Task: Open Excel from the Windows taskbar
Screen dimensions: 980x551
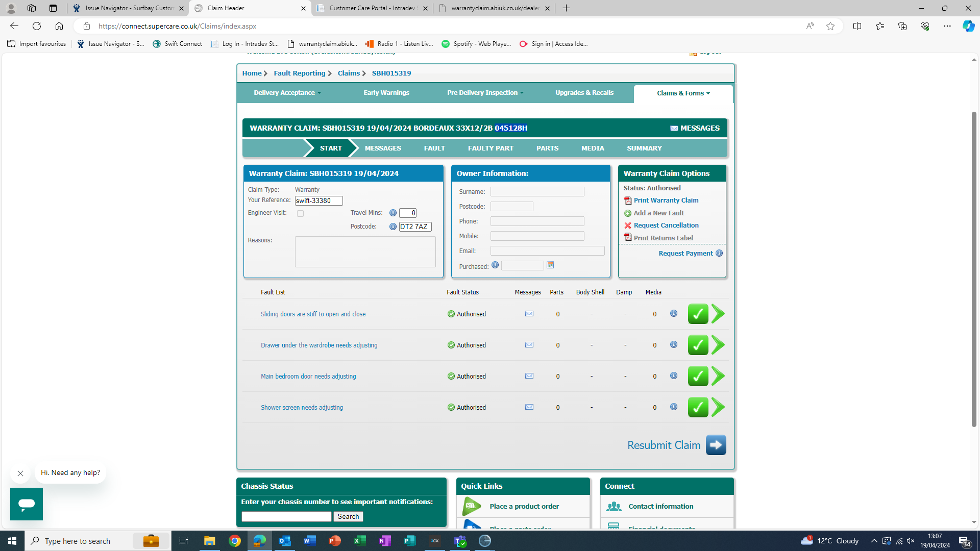Action: click(360, 541)
